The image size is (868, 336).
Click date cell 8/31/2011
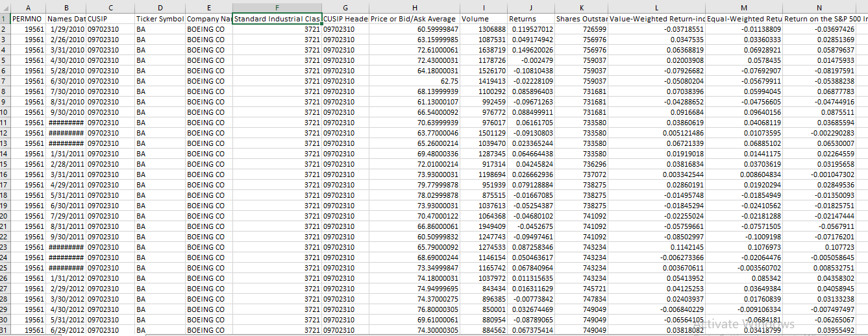point(66,226)
